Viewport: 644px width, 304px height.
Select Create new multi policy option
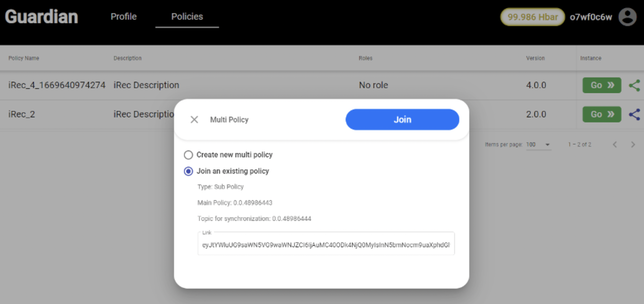(x=188, y=155)
